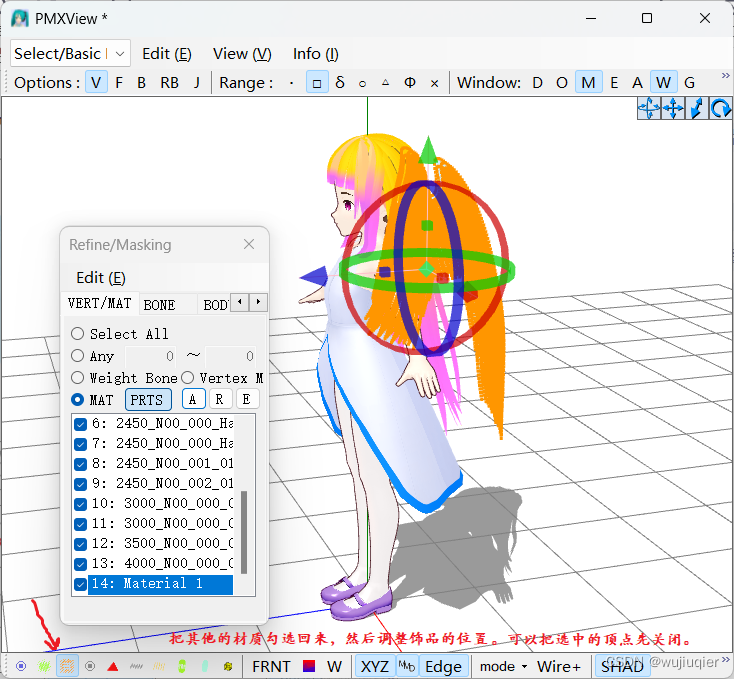Select the delta lasso range mode
The width and height of the screenshot is (734, 679).
340,83
